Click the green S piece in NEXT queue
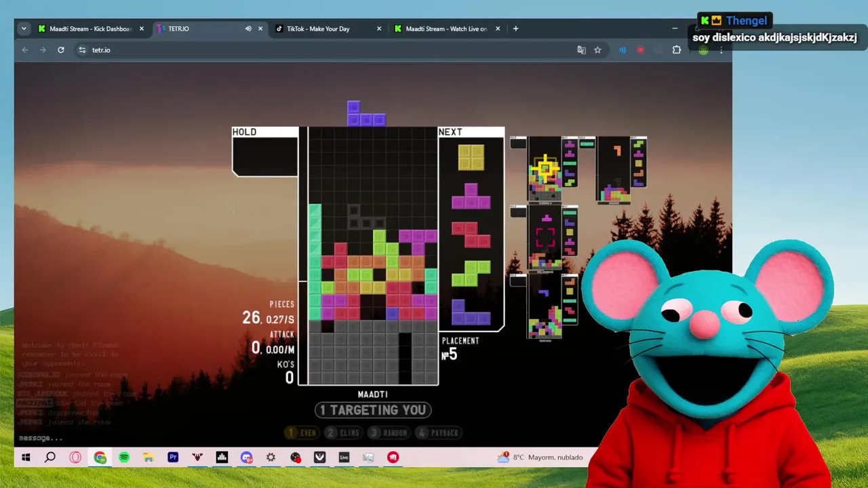The image size is (868, 488). pyautogui.click(x=471, y=273)
